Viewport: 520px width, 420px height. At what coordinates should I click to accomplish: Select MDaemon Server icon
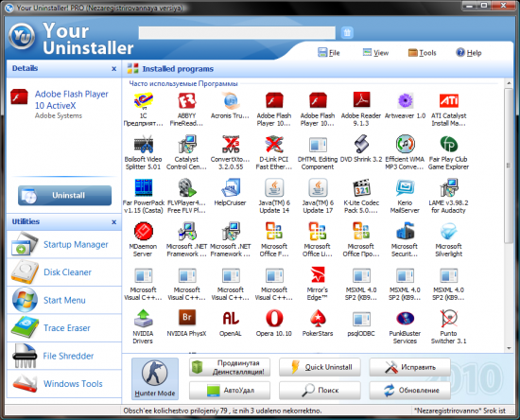(x=144, y=231)
